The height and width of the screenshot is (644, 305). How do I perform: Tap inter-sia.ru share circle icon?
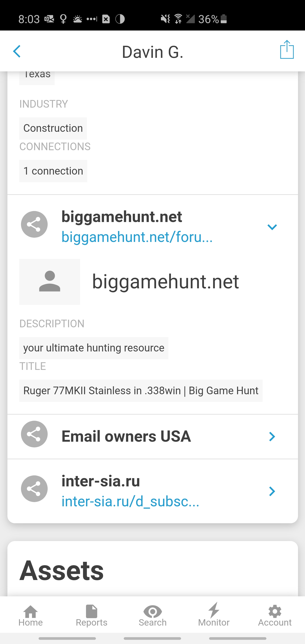[34, 489]
